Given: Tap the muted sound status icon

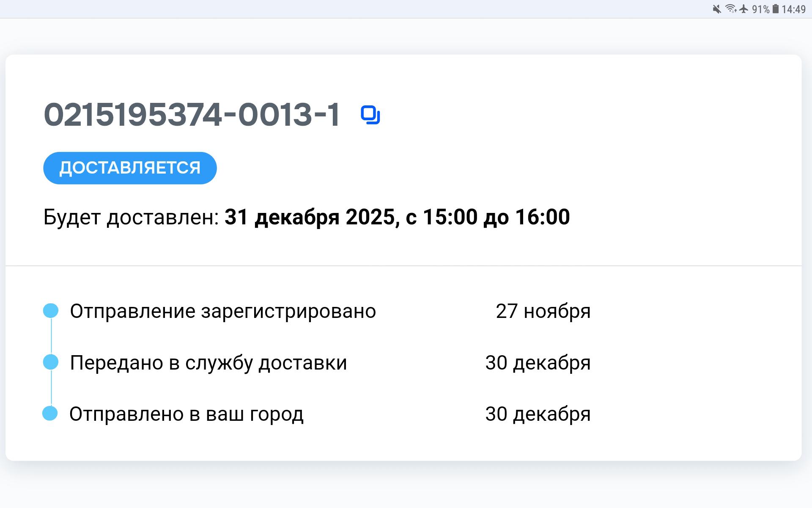Looking at the screenshot, I should pos(716,9).
